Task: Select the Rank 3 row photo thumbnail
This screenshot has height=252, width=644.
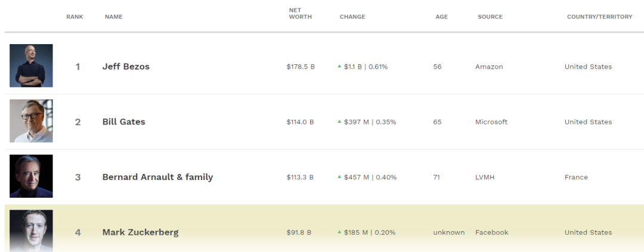Action: point(31,176)
